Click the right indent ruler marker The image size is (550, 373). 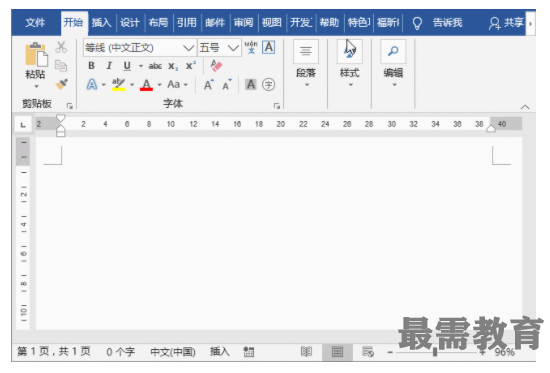(491, 128)
